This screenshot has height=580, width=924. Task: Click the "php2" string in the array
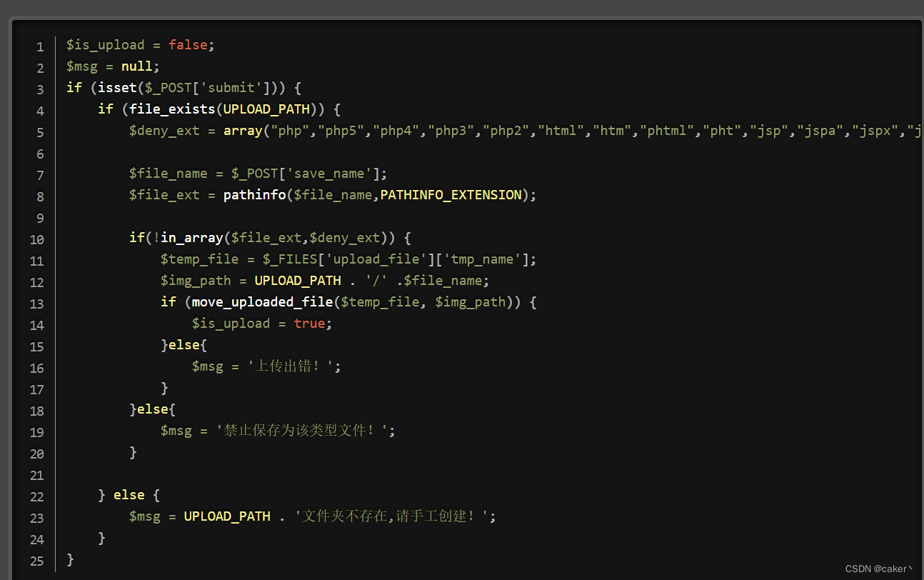click(x=506, y=131)
